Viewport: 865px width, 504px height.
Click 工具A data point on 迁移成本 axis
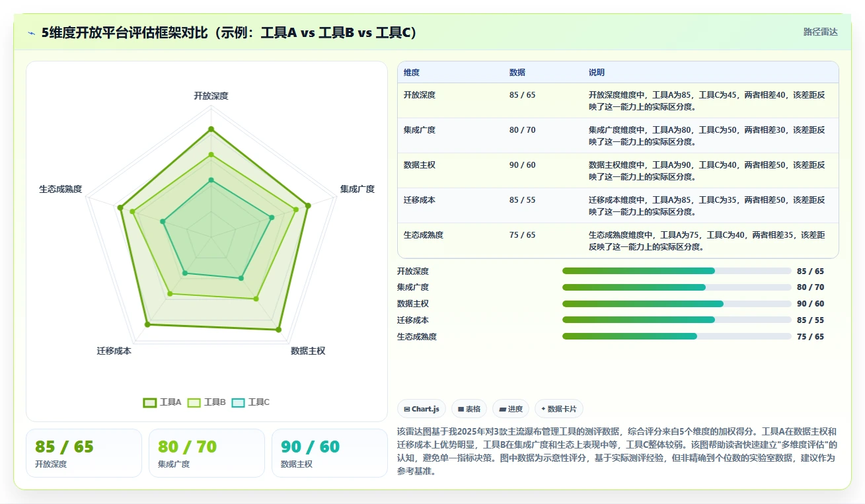coord(147,324)
